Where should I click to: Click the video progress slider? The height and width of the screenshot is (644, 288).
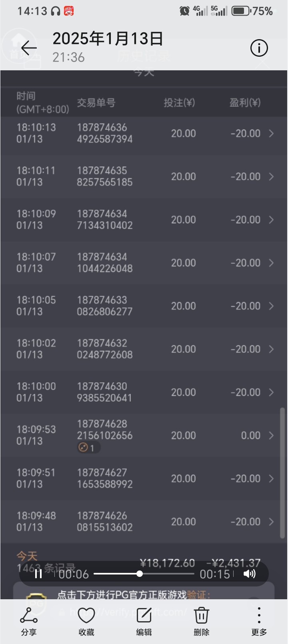click(x=144, y=574)
